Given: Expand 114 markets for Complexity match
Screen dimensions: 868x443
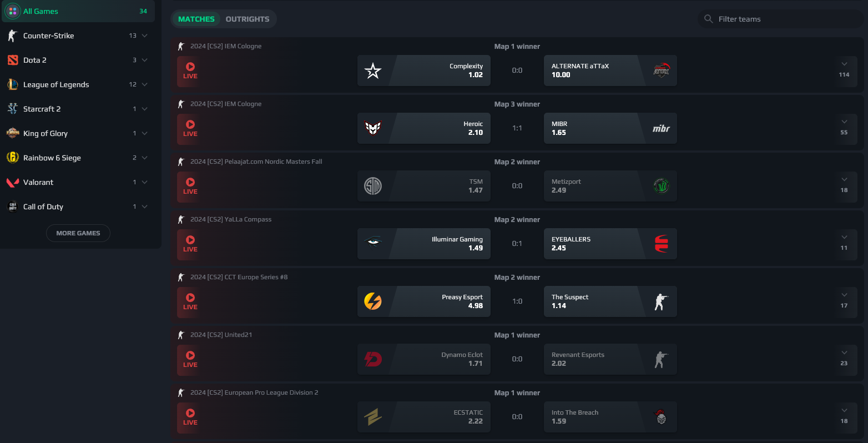Looking at the screenshot, I should coord(844,70).
